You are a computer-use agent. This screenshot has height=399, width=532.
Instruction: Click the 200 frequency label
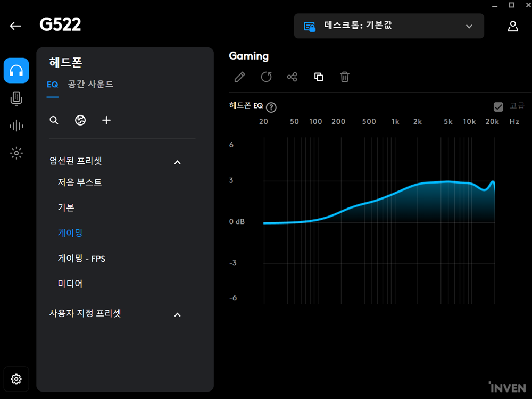pyautogui.click(x=338, y=121)
